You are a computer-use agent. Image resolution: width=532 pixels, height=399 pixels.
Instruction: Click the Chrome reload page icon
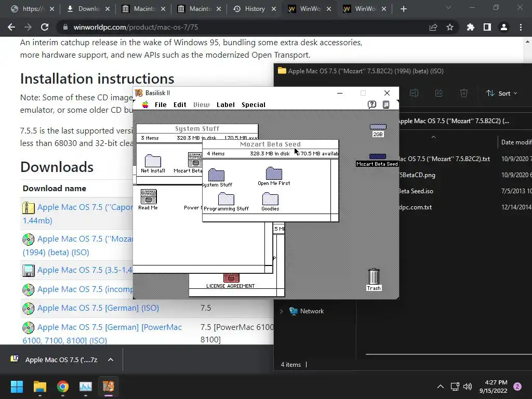(x=45, y=27)
